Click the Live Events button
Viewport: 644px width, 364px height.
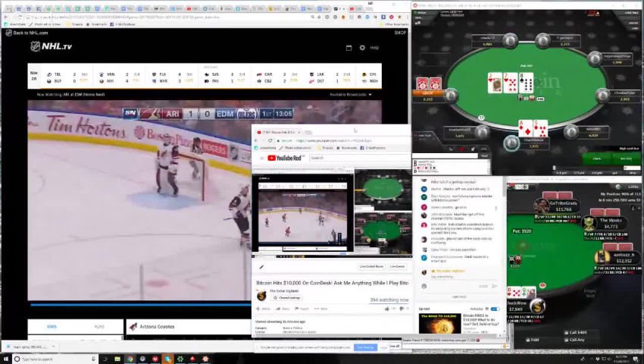(397, 267)
